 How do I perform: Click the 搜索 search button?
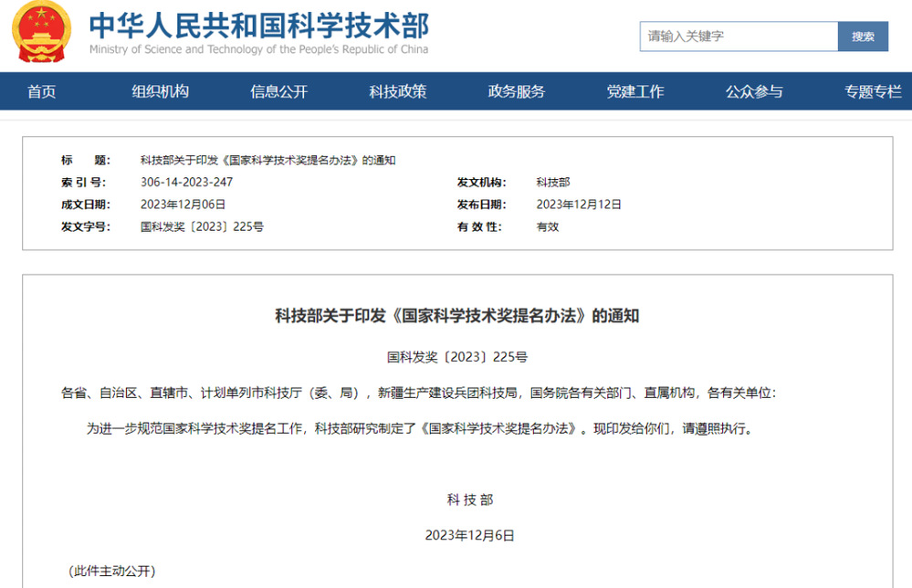(x=863, y=36)
